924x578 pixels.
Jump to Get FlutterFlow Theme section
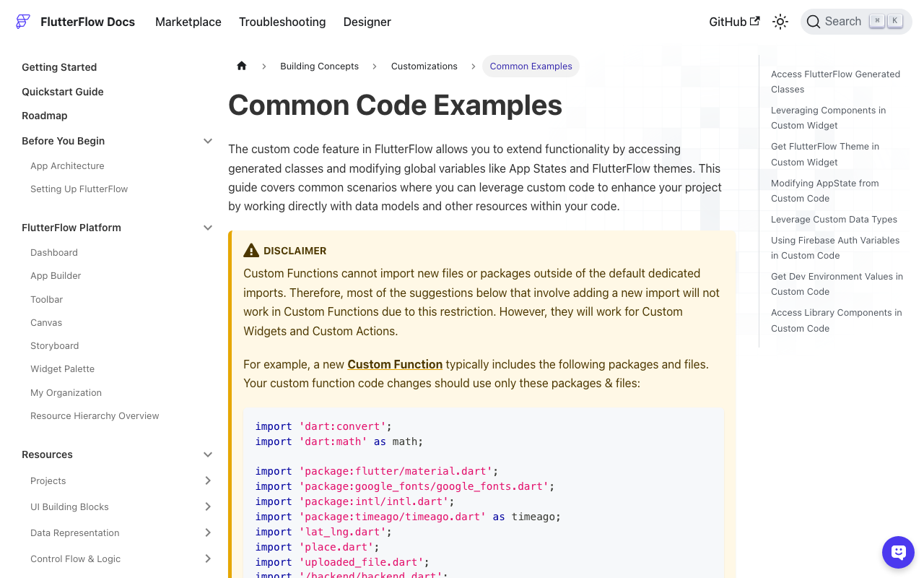(x=825, y=154)
